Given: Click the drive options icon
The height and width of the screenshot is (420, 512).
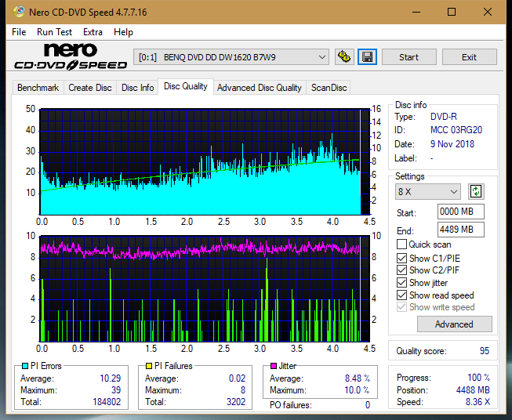Looking at the screenshot, I should tap(344, 57).
